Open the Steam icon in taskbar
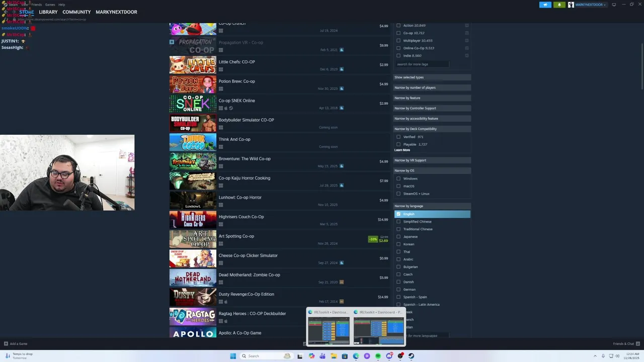Image resolution: width=644 pixels, height=362 pixels. click(x=411, y=356)
